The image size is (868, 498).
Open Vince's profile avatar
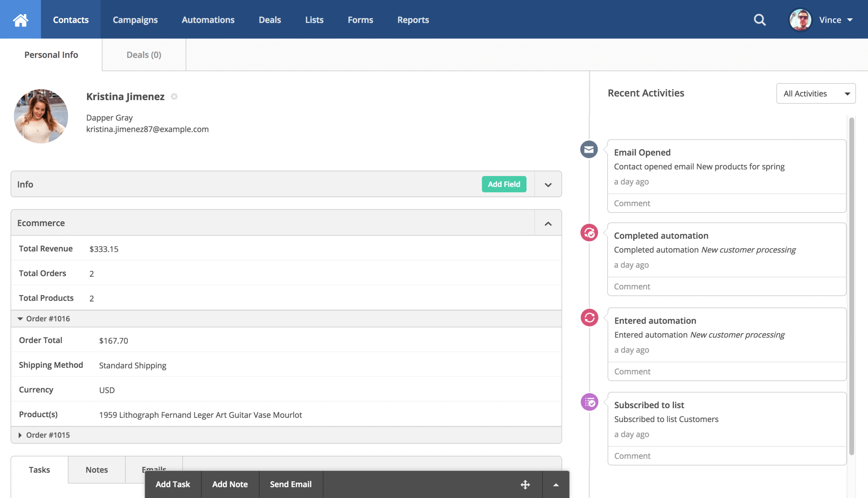click(800, 19)
